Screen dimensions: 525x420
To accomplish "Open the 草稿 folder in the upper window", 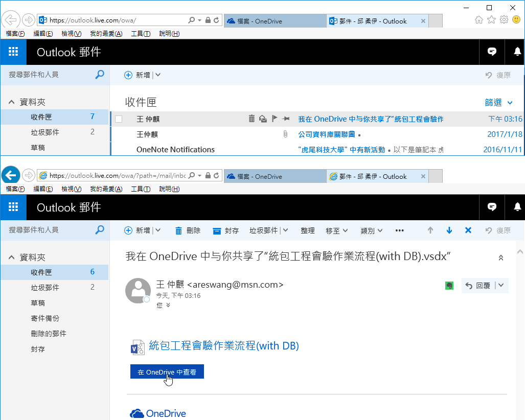I will click(x=38, y=148).
